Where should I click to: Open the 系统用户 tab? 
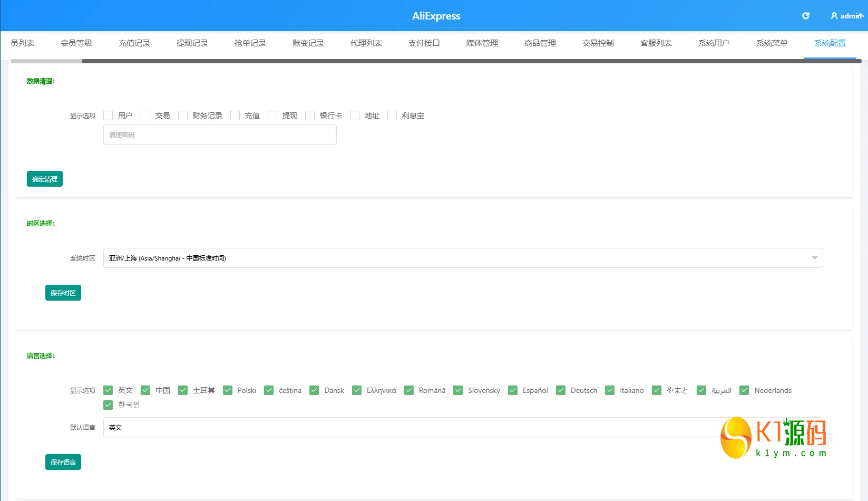tap(714, 43)
